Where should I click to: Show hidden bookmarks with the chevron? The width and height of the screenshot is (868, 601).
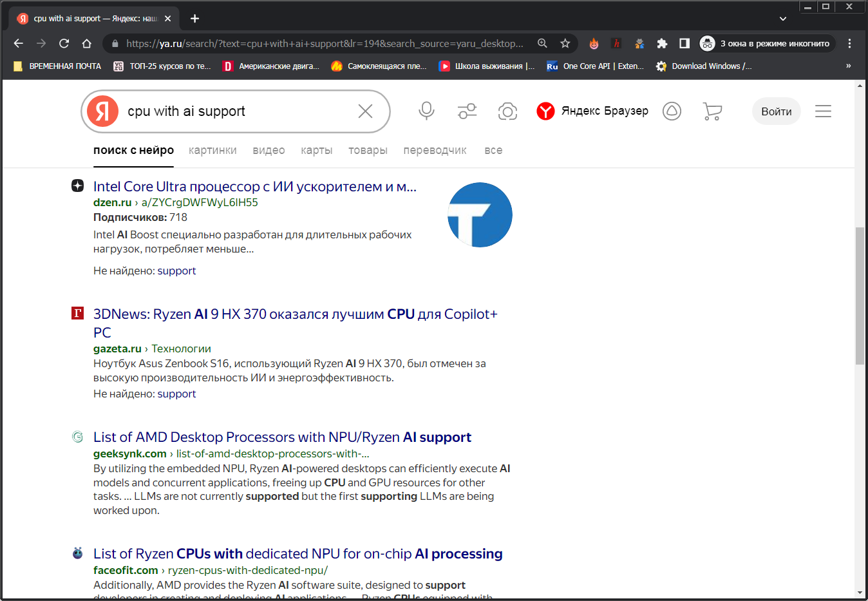848,66
